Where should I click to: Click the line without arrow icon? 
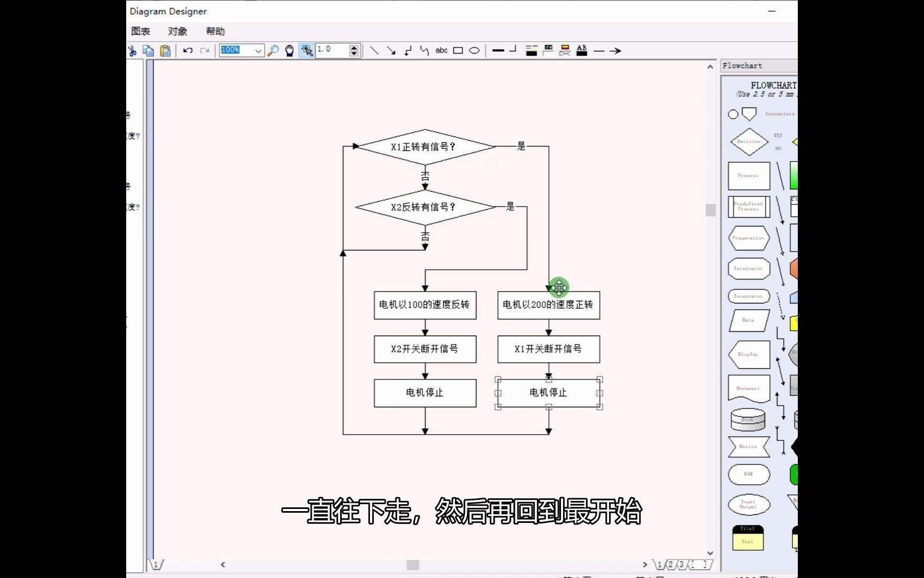pos(599,51)
